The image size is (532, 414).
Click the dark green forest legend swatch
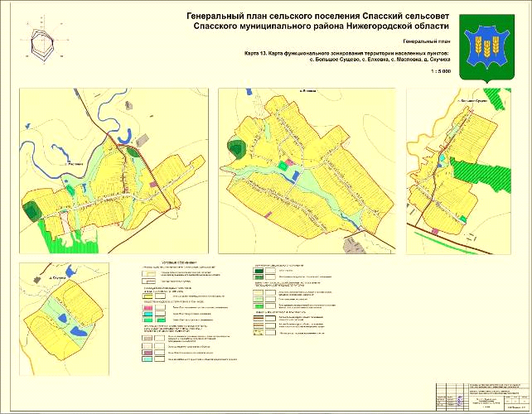tap(259, 271)
